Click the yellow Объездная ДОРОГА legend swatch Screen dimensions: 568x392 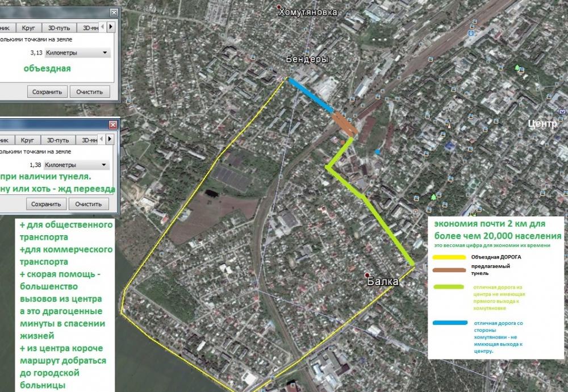[x=449, y=257]
